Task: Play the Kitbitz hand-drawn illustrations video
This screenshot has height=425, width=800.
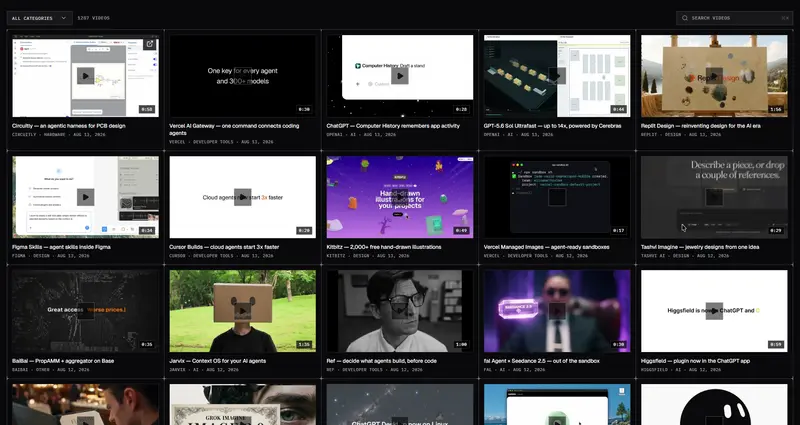Action: click(399, 197)
